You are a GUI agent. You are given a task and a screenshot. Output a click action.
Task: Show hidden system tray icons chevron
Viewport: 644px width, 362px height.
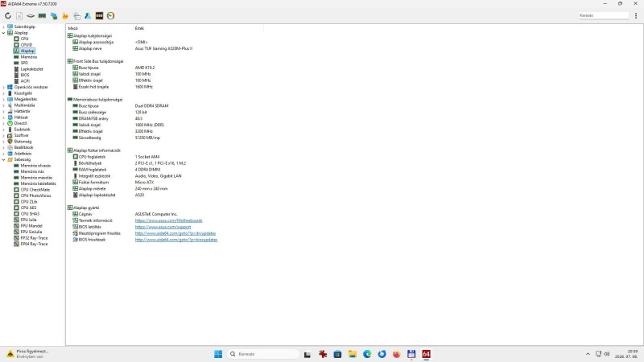click(588, 354)
